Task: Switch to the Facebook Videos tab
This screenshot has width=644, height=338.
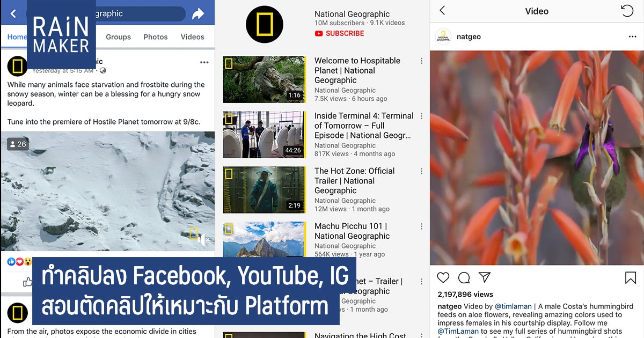Action: coord(192,37)
